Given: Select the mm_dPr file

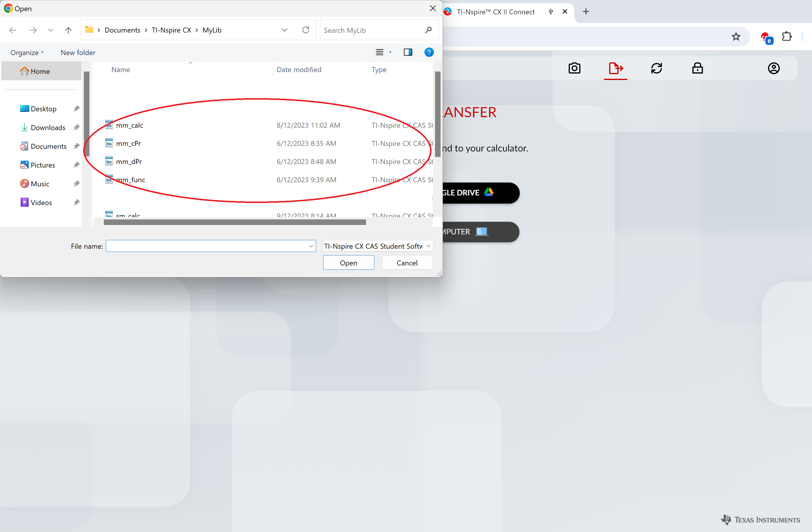Looking at the screenshot, I should 129,162.
